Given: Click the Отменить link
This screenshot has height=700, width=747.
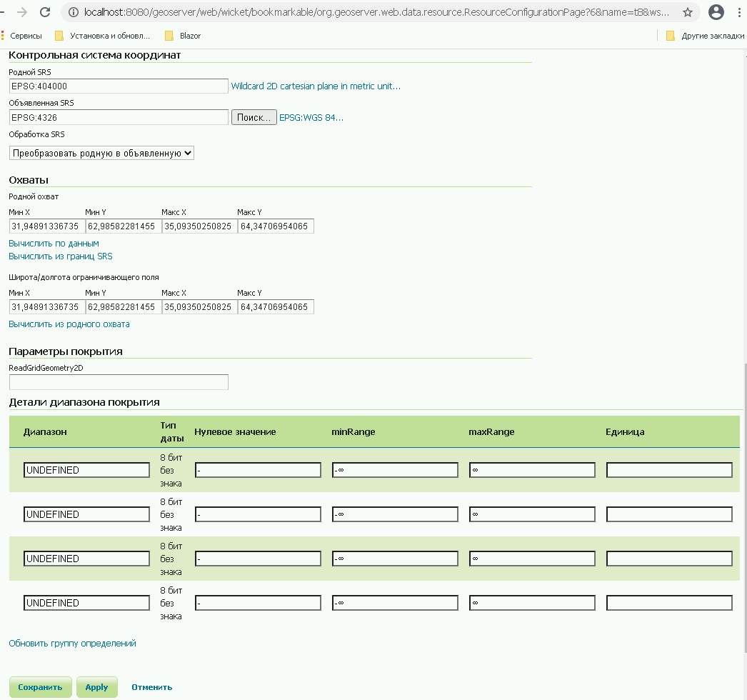Looking at the screenshot, I should pos(151,687).
